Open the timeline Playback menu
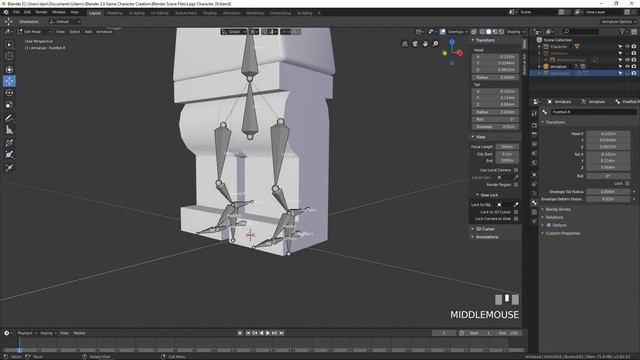Screen dimensions: 640x360 pyautogui.click(x=27, y=333)
